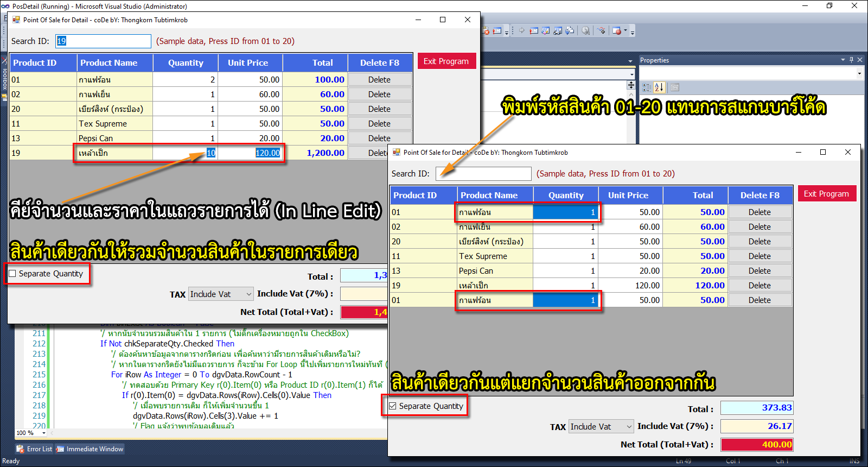This screenshot has width=868, height=467.
Task: Click the Property Pages icon in Properties
Action: (675, 87)
